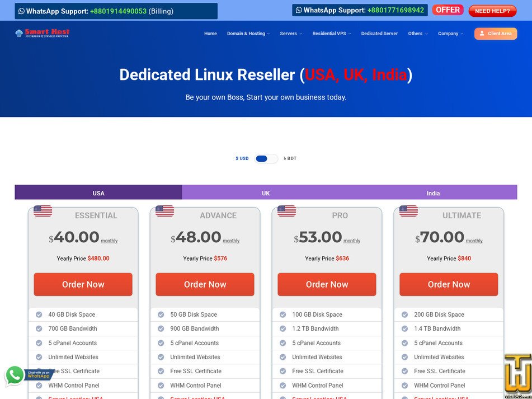Image resolution: width=532 pixels, height=399 pixels.
Task: Click the check icon next to 40 GB Disk Space
Action: pos(39,314)
